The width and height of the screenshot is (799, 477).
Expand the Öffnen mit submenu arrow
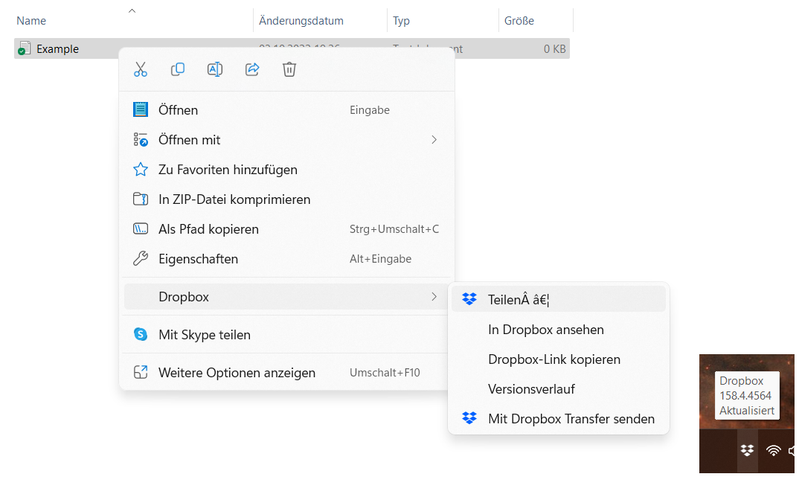[434, 140]
